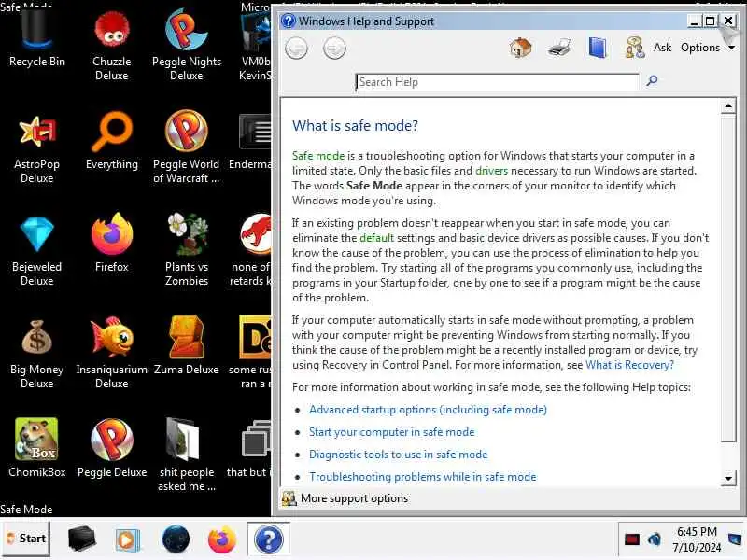Select Chuzzle Deluxe desktop icon
Image resolution: width=747 pixels, height=560 pixels.
[111, 44]
